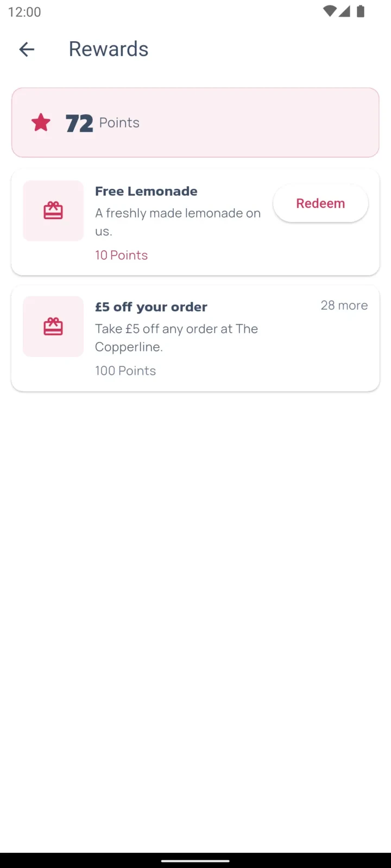Tap the 72 Points balance card

(x=195, y=123)
